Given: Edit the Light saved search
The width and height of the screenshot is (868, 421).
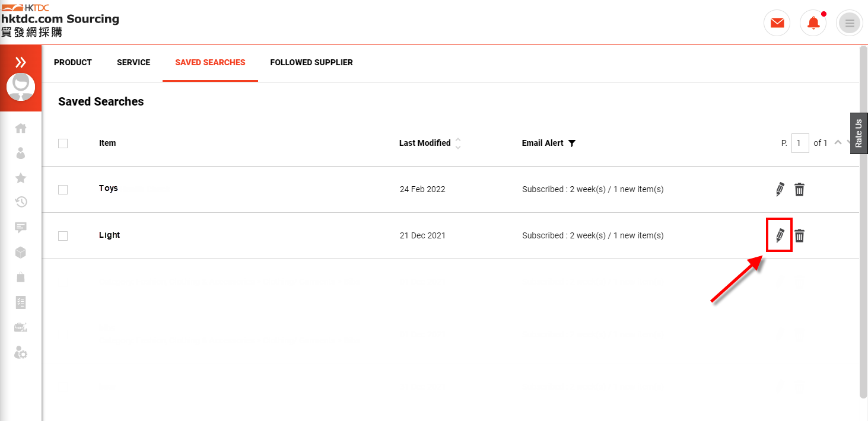Looking at the screenshot, I should coord(780,235).
